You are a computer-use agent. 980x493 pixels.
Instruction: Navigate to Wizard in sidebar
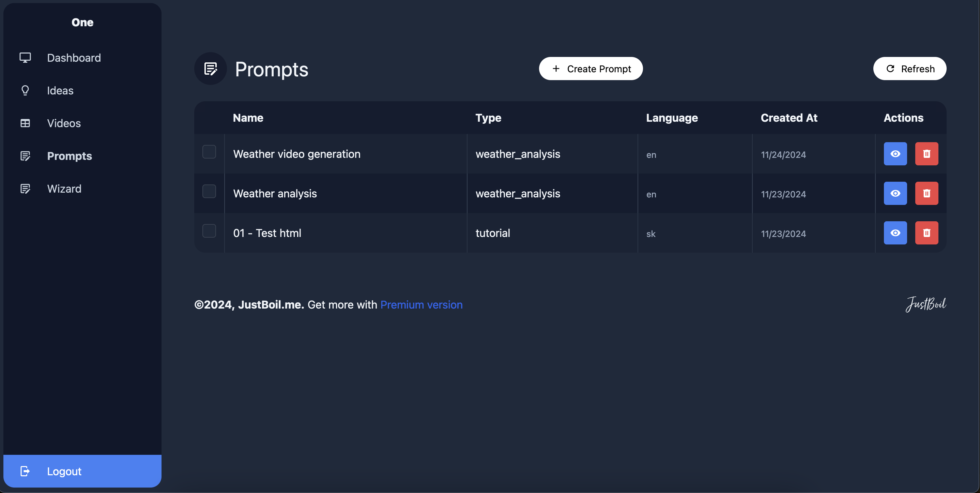64,189
